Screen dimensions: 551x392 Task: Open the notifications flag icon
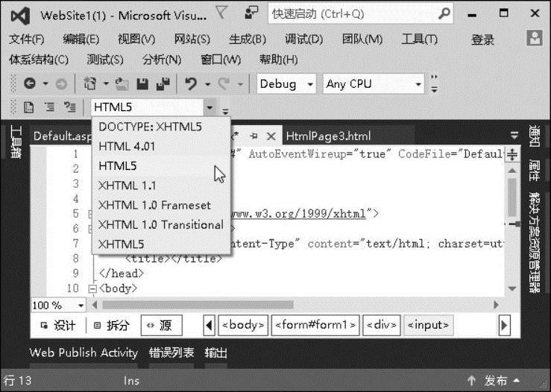pos(222,13)
